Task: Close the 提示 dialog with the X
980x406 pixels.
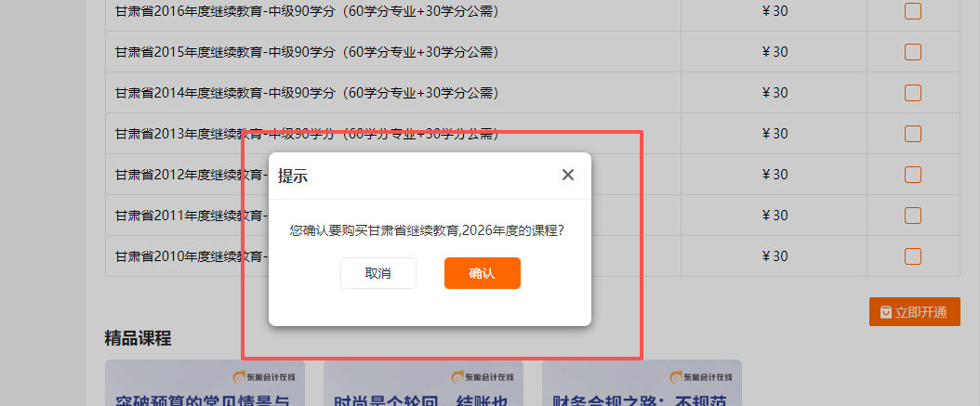Action: point(567,175)
